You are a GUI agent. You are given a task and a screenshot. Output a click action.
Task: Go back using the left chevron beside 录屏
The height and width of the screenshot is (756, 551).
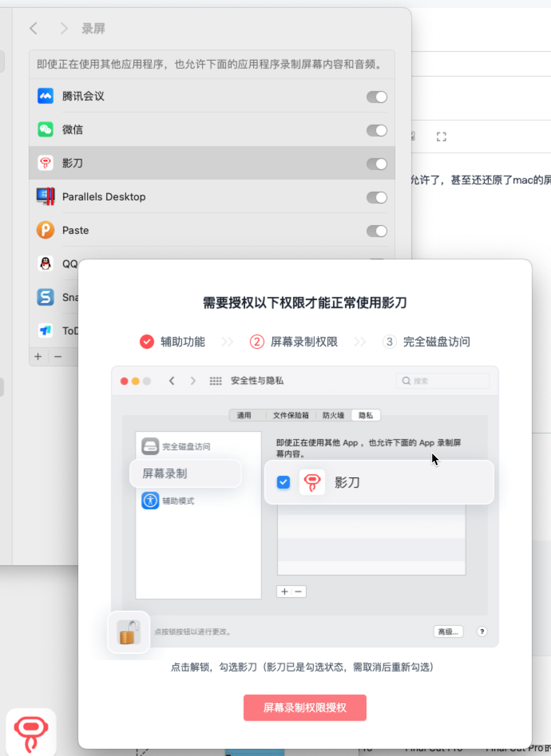[x=34, y=28]
